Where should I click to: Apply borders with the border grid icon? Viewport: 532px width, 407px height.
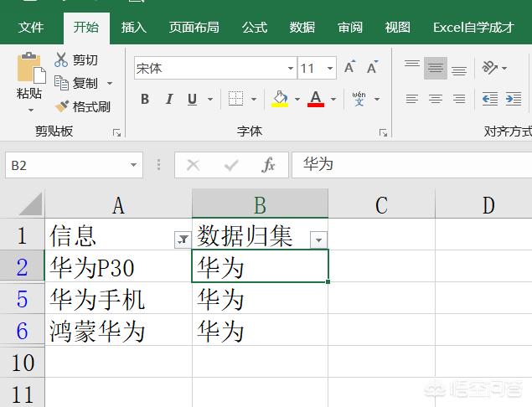click(235, 99)
